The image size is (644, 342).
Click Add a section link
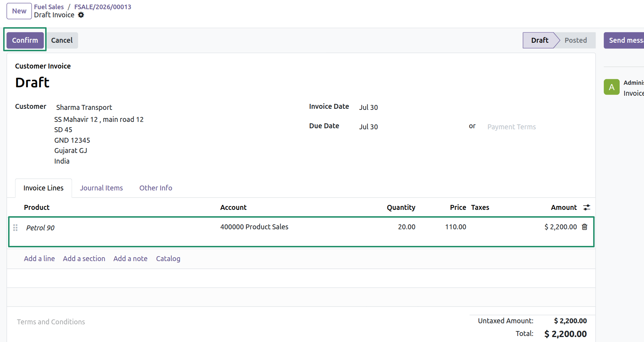[84, 259]
